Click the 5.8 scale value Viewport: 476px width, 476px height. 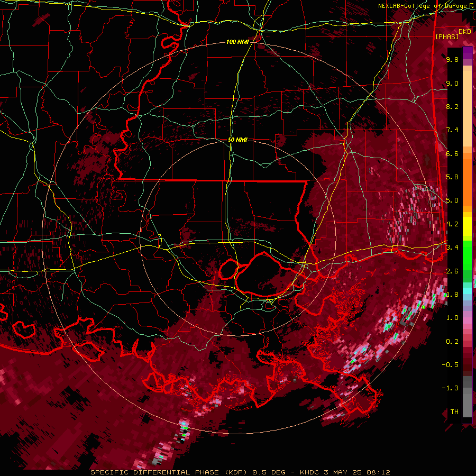click(452, 177)
